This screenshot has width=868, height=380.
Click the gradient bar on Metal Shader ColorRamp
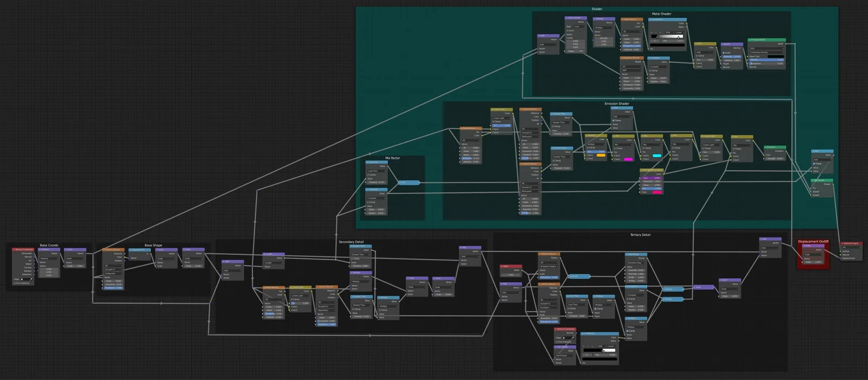(667, 36)
